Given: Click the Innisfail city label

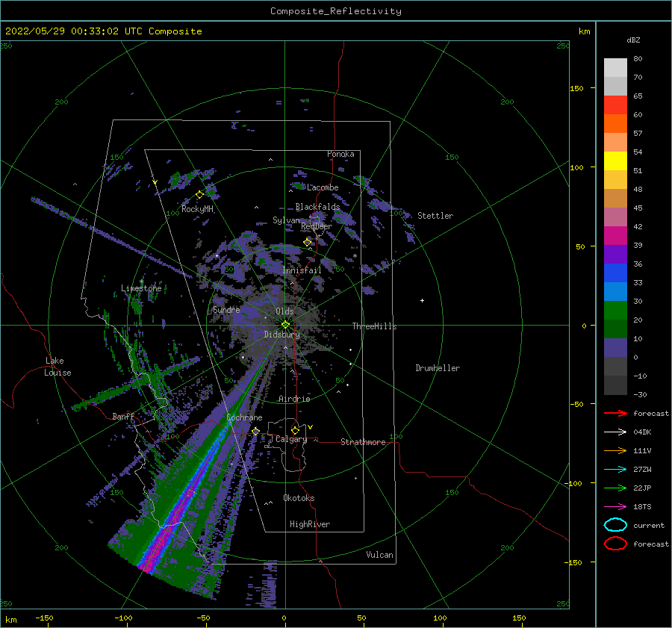Looking at the screenshot, I should click(x=302, y=270).
